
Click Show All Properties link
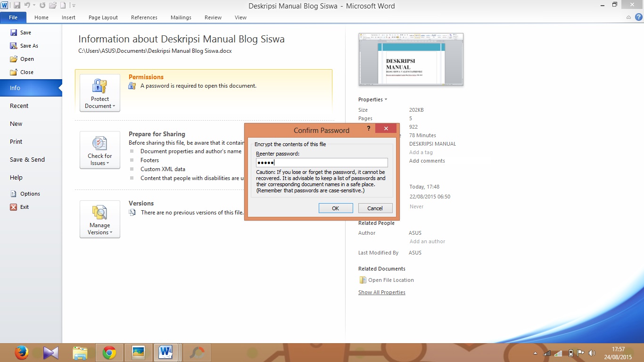click(382, 292)
